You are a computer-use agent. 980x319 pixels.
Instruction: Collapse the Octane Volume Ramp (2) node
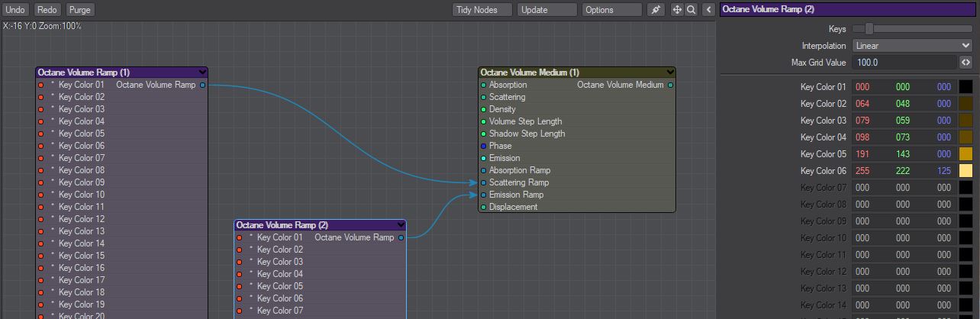(400, 225)
